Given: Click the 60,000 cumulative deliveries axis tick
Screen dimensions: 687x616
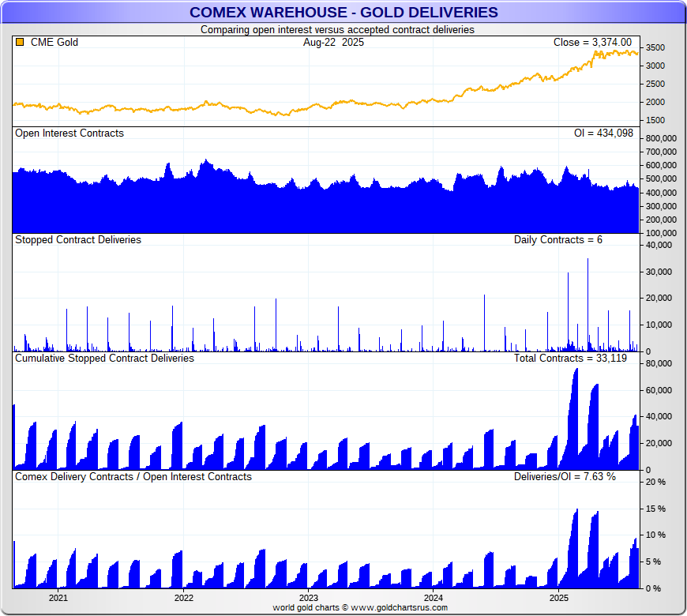Looking at the screenshot, I should tap(659, 390).
